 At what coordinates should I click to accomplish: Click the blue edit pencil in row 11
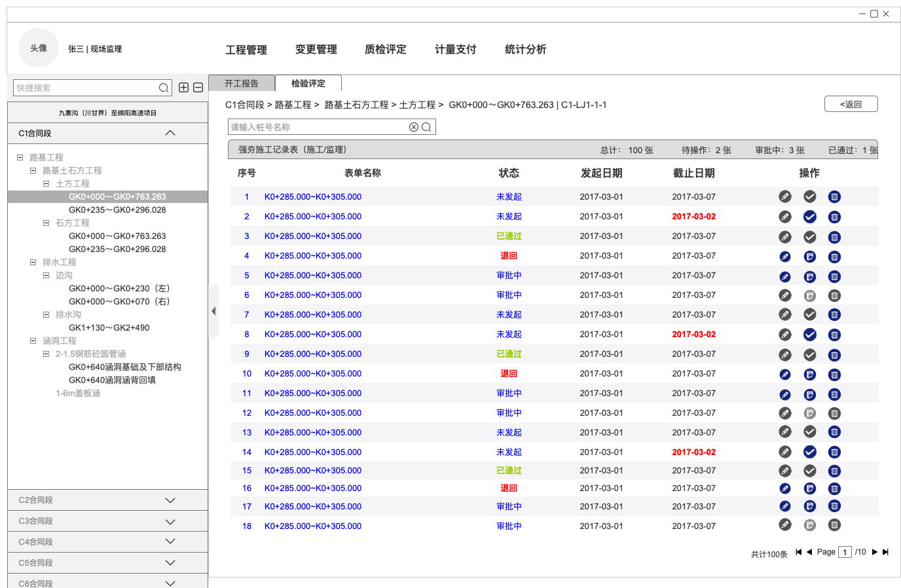(785, 395)
